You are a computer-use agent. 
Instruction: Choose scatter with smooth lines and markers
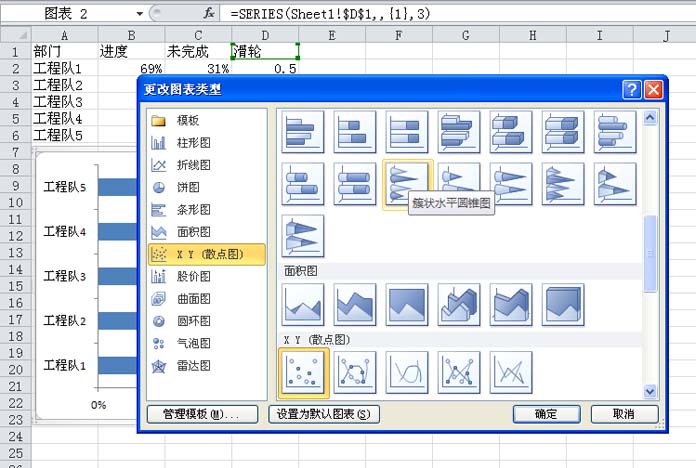coord(355,372)
